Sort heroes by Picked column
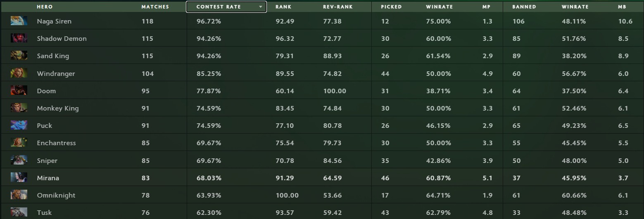The image size is (644, 219). [x=391, y=7]
